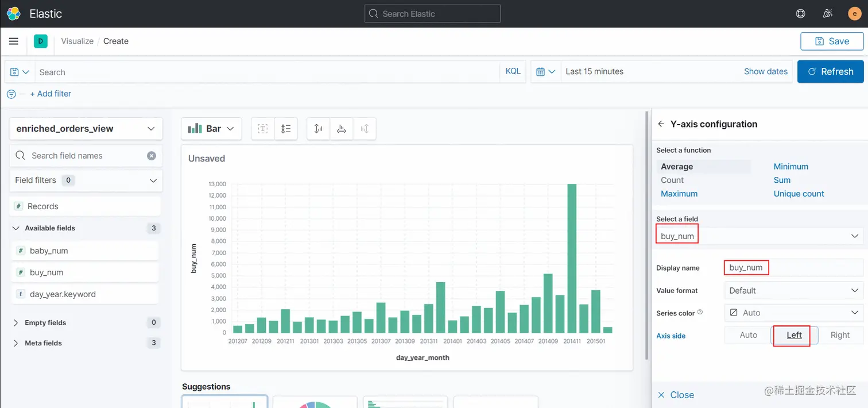Go back from Y-axis configuration
The width and height of the screenshot is (868, 408).
tap(661, 124)
